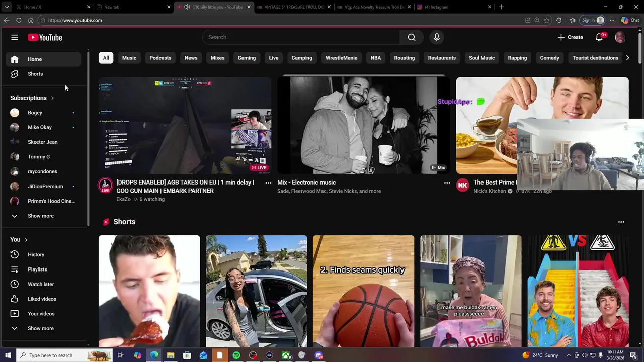
Task: Click the search magnifier button
Action: 412,37
